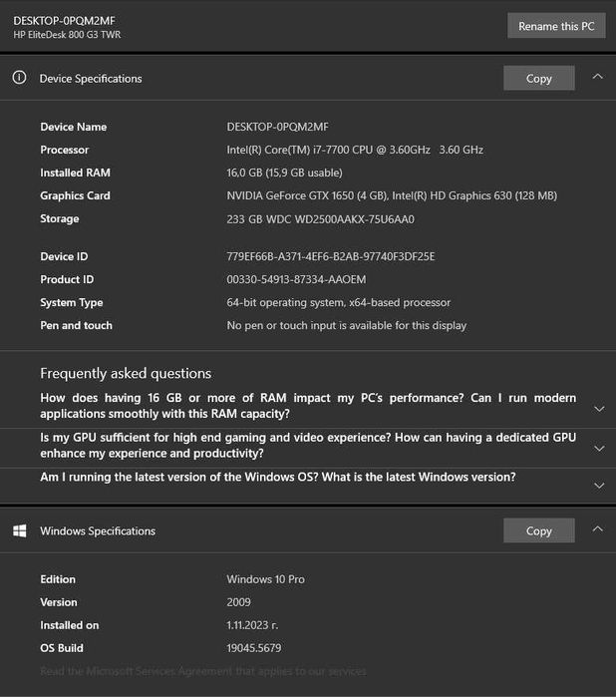This screenshot has height=697, width=616.
Task: Copy the Windows Specifications details
Action: click(538, 530)
